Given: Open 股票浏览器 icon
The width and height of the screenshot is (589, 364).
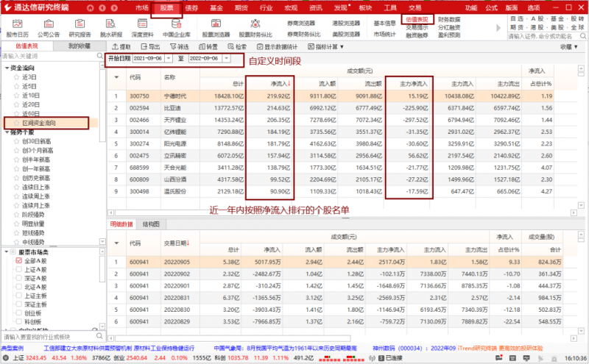Looking at the screenshot, I should 216,24.
